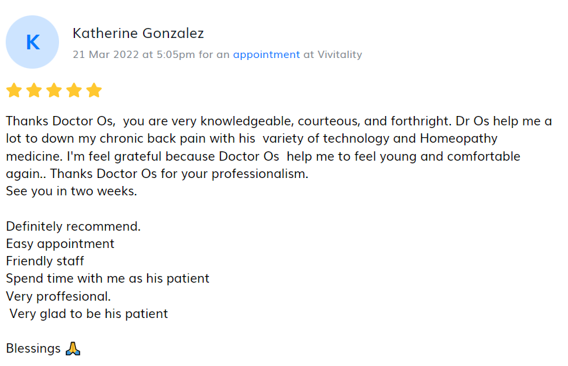Click 'Spend time with me as his patient'
The image size is (568, 366).
[108, 279]
